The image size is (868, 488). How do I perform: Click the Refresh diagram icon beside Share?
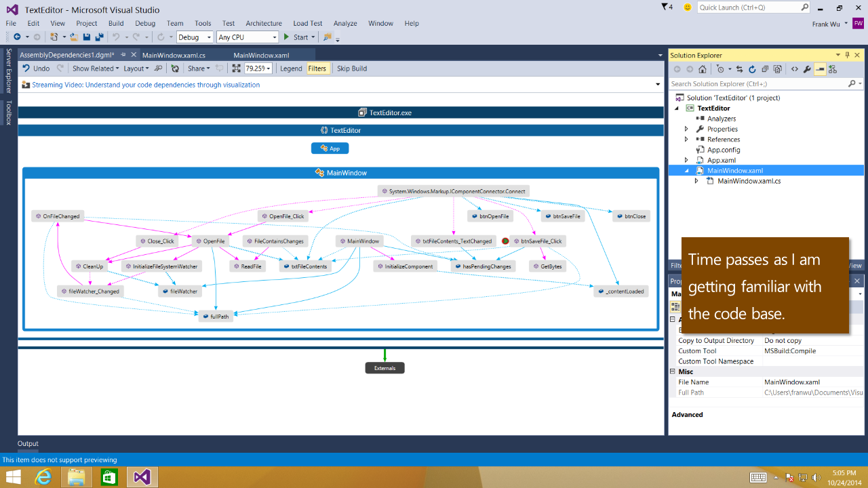pos(175,68)
